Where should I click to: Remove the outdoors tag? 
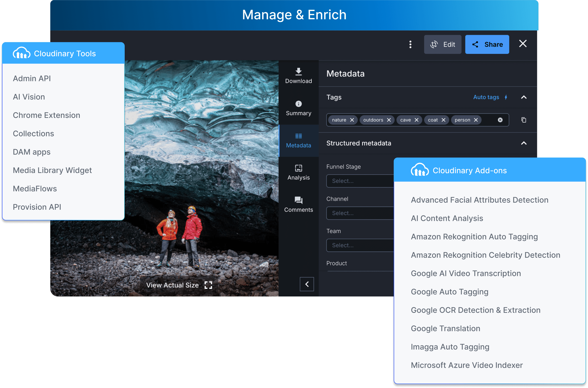[389, 120]
